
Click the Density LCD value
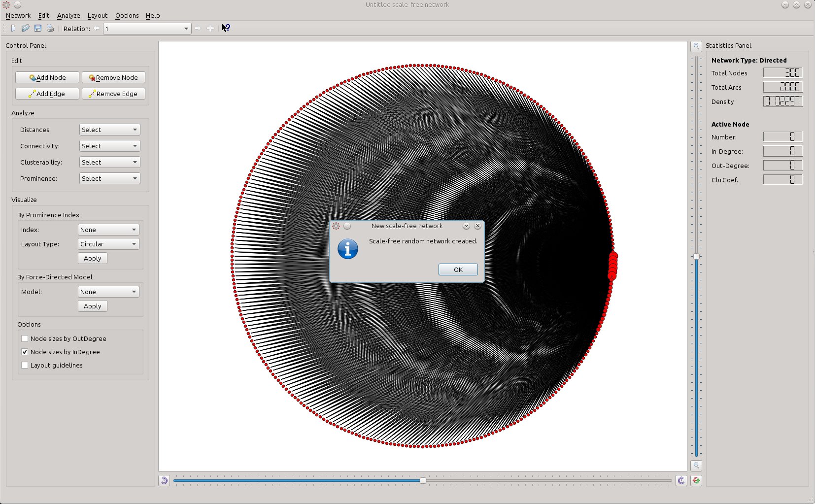tap(783, 101)
